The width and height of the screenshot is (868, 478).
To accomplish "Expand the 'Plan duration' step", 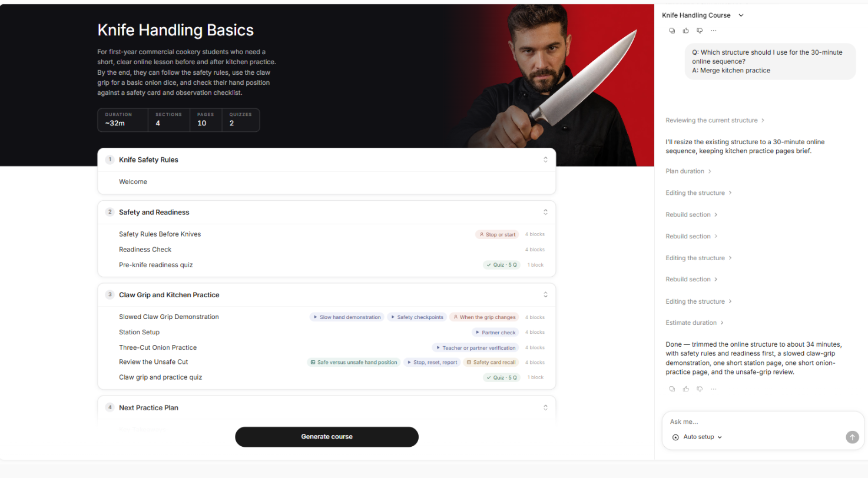I will coord(688,171).
